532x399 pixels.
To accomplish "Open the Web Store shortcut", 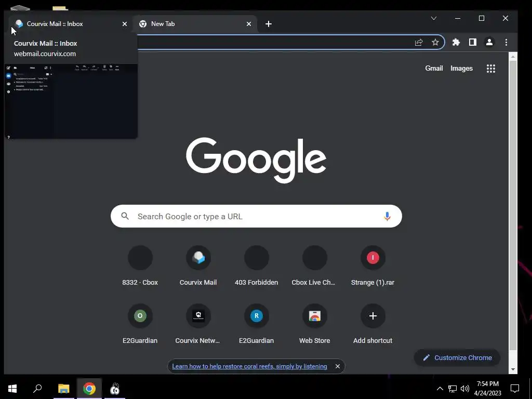I will [314, 325].
